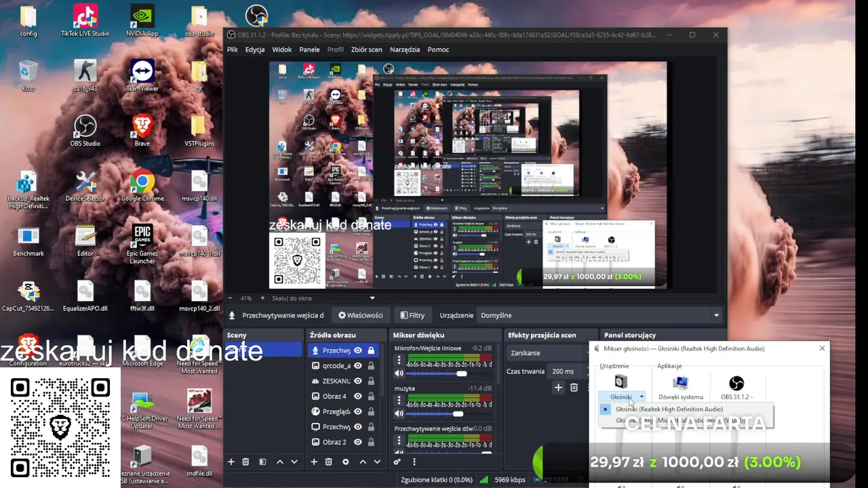Zoom out the preview with minus icon
Image resolution: width=868 pixels, height=488 pixels.
[x=230, y=298]
